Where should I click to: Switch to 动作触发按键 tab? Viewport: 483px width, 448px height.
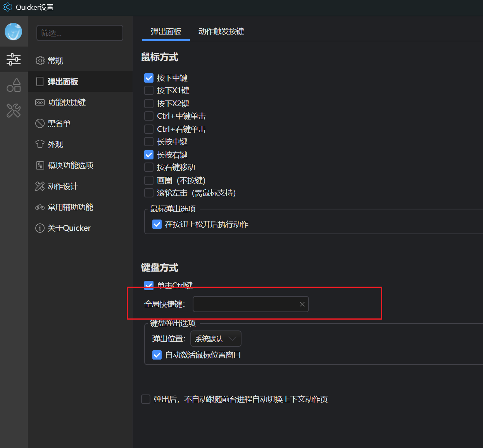(221, 31)
